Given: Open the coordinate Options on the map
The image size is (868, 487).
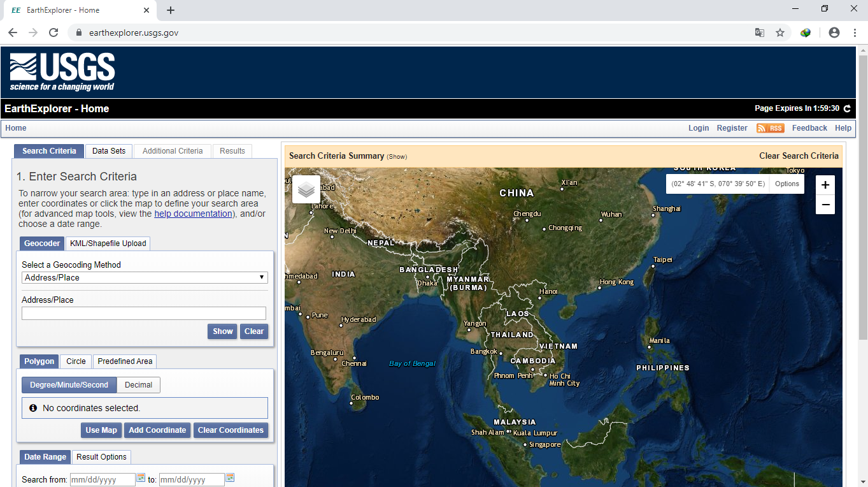Looking at the screenshot, I should [787, 184].
